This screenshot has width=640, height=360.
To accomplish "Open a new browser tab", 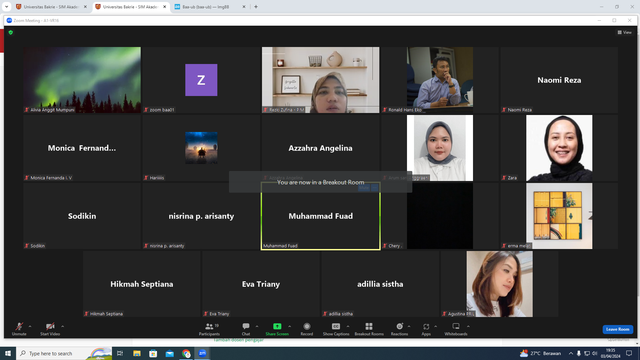I will point(256,7).
